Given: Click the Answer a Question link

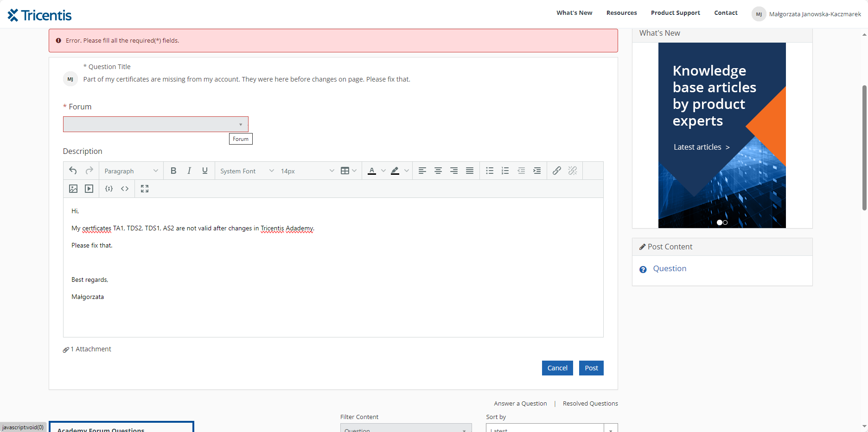Looking at the screenshot, I should [x=520, y=404].
